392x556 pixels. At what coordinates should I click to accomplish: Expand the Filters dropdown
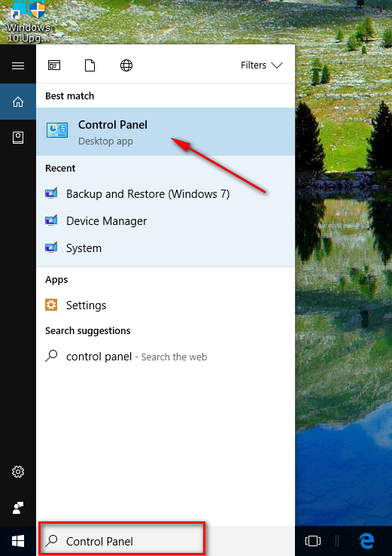261,65
